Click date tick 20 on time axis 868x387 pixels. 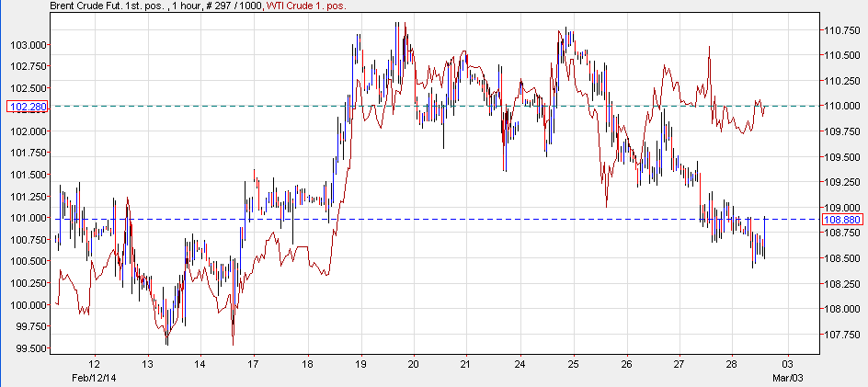[414, 365]
